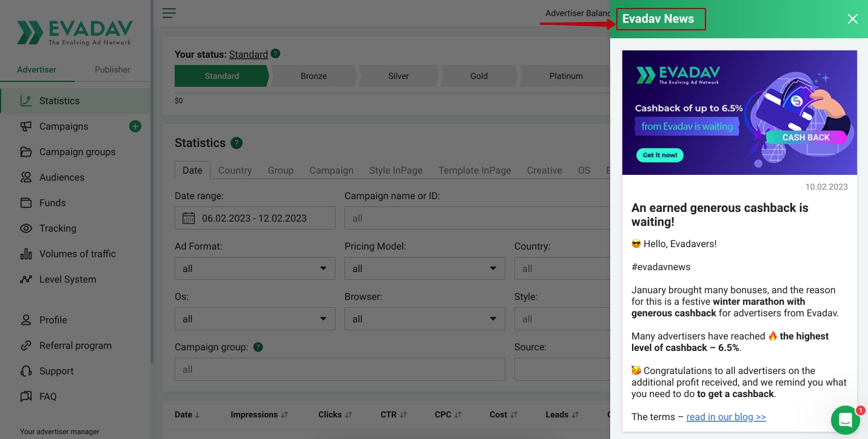Screen dimensions: 868x439
Task: Go to Audiences using its people icon
Action: click(26, 177)
